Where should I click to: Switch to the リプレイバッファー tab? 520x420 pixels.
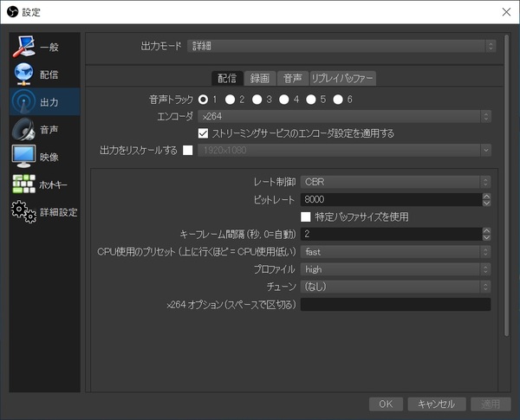(342, 78)
